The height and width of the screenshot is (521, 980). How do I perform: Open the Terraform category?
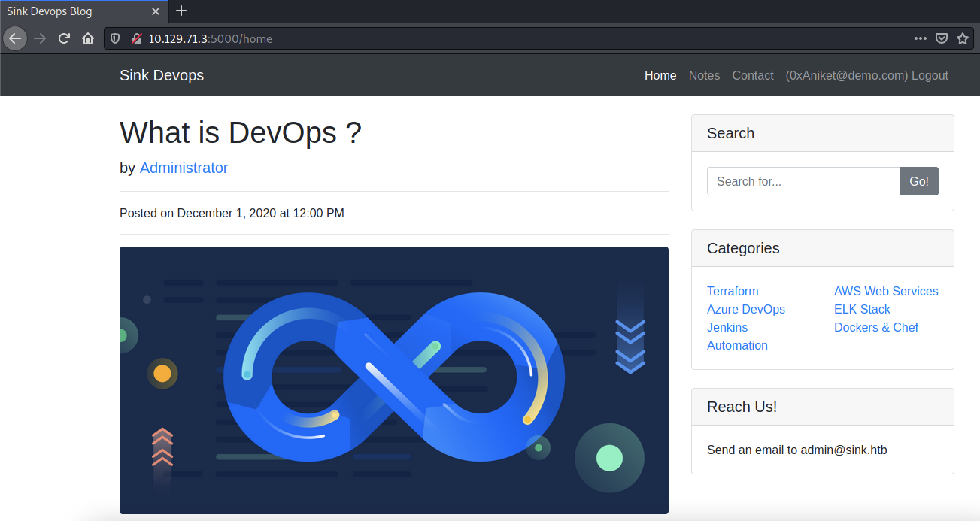click(732, 291)
